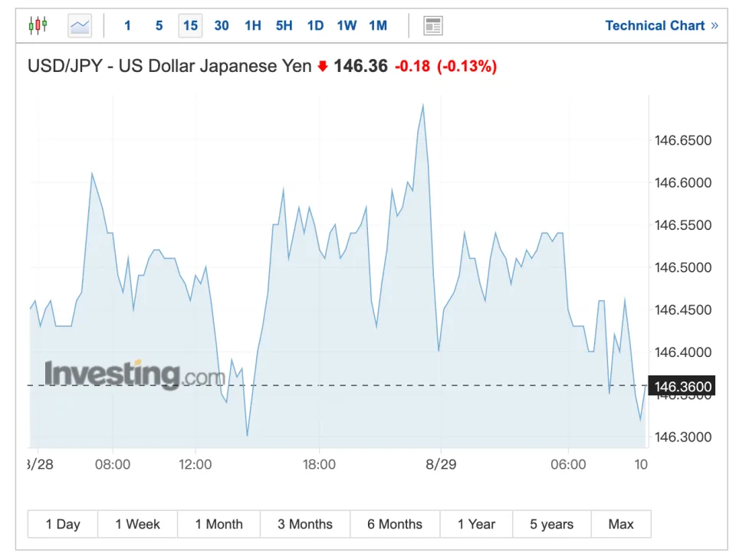Switch to 30 minute interval
Image resolution: width=736 pixels, height=560 pixels.
pyautogui.click(x=222, y=25)
